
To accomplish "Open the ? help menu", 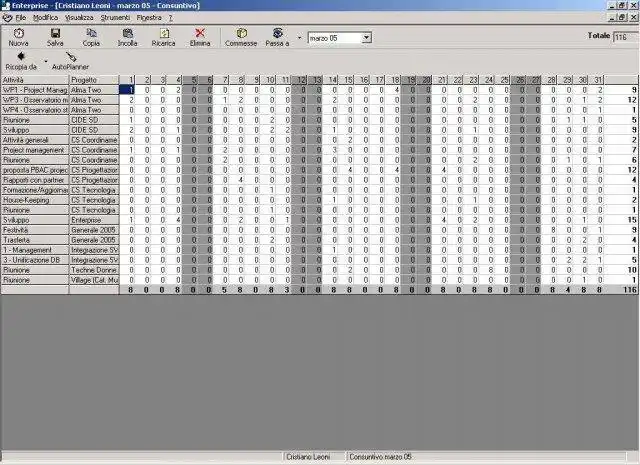I will tap(171, 18).
